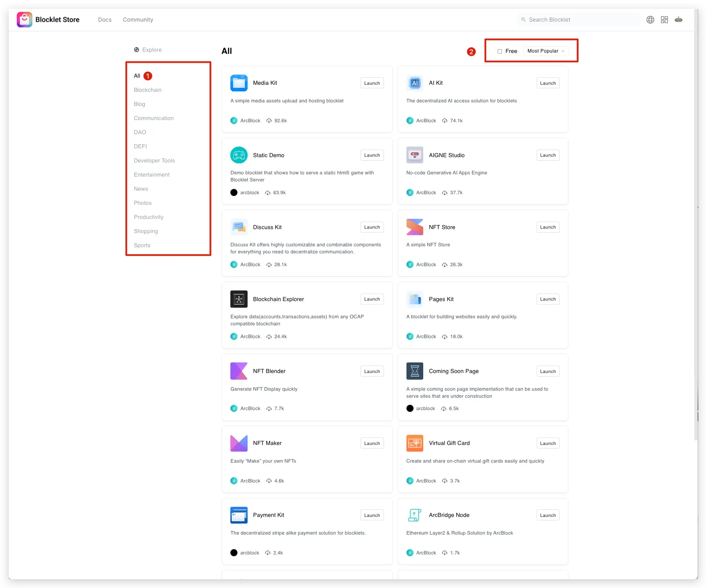707x588 pixels.
Task: Open the Community menu item
Action: click(138, 20)
